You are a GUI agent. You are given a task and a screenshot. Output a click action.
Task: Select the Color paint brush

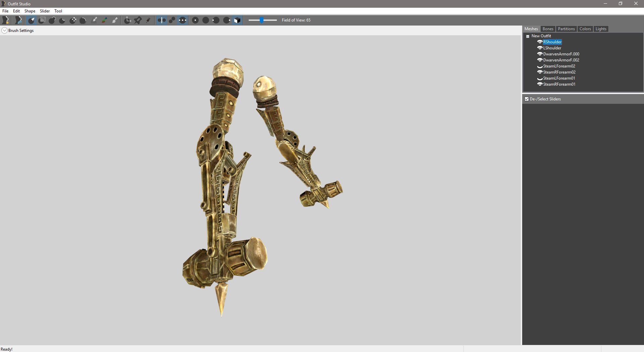(105, 20)
